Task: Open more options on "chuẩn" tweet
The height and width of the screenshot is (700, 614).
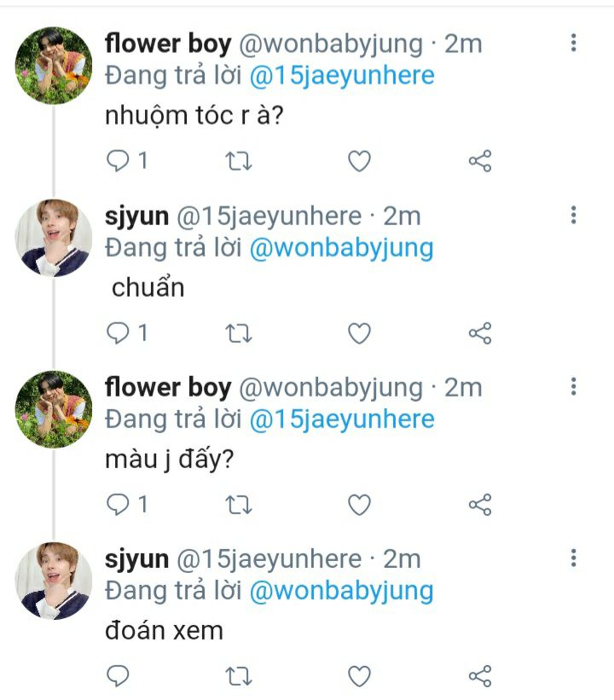Action: pos(574,215)
